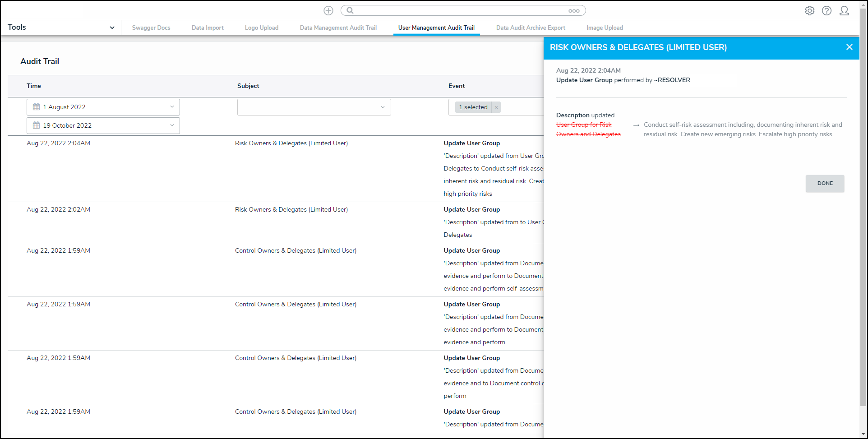Open the admin settings gear
868x439 pixels.
pyautogui.click(x=810, y=11)
